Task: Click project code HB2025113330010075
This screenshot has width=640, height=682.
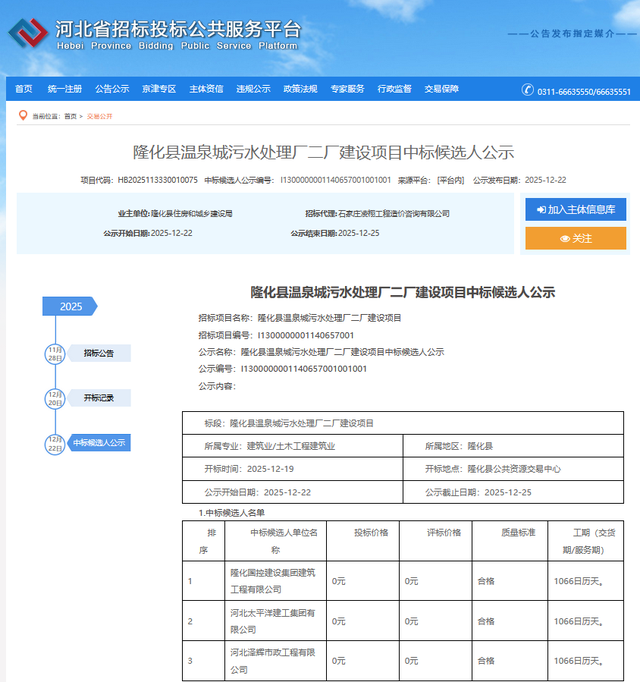Action: pos(157,180)
